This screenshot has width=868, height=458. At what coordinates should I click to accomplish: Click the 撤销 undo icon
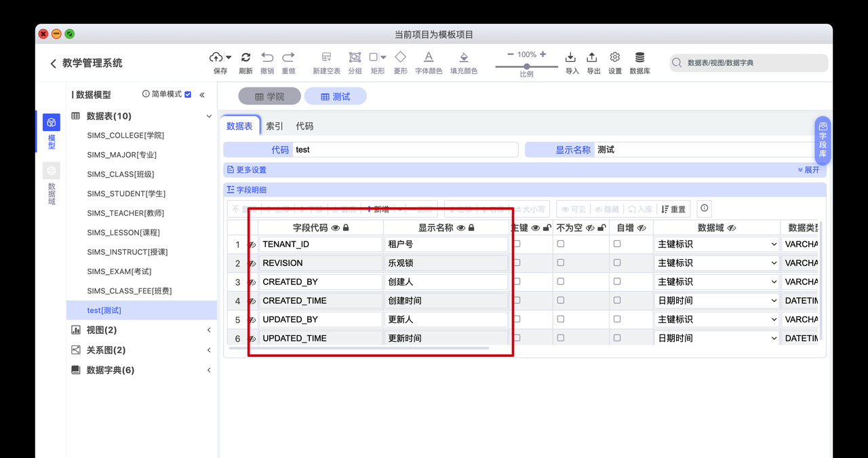[267, 62]
